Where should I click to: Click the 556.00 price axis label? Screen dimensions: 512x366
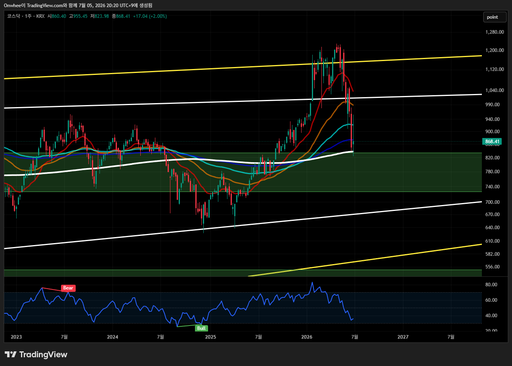tap(493, 267)
